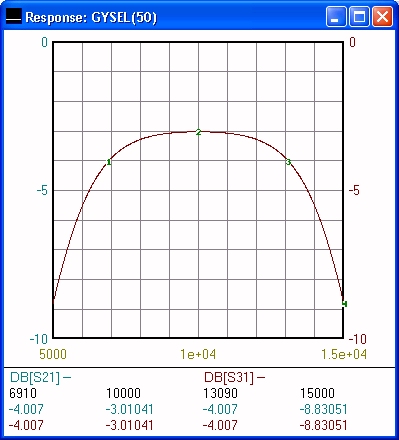Click the 6910 marker frequency value
Screen dimensions: 399x440
click(23, 393)
